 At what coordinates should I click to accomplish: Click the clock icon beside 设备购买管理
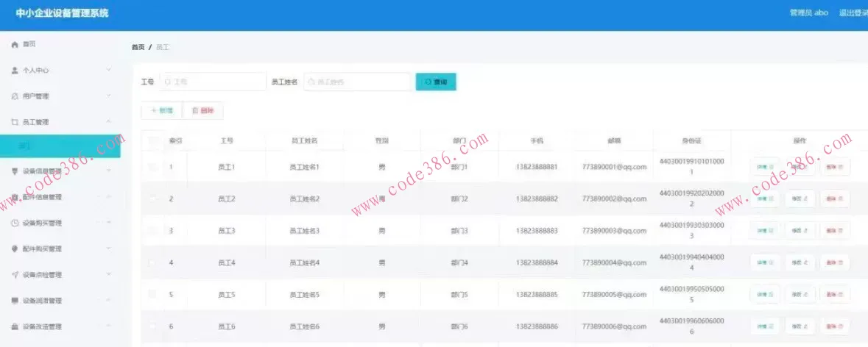click(15, 223)
